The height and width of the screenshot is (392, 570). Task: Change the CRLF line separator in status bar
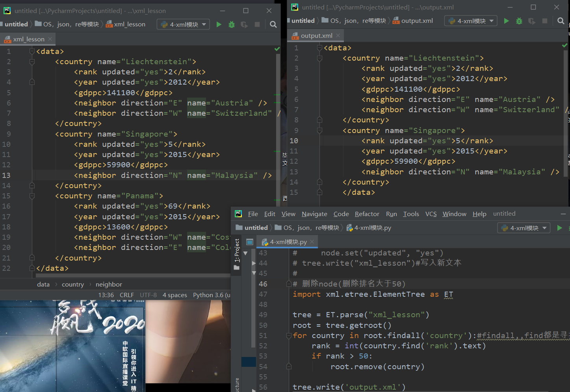[127, 295]
